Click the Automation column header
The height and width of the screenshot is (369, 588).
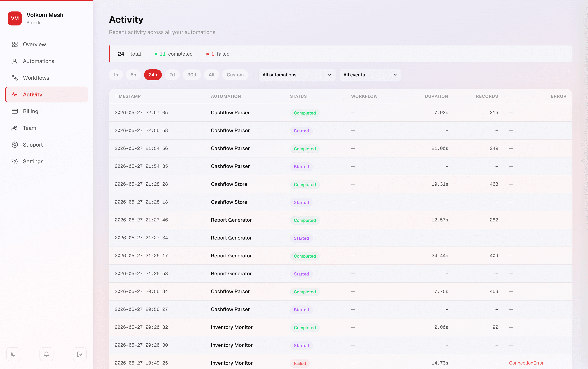226,96
